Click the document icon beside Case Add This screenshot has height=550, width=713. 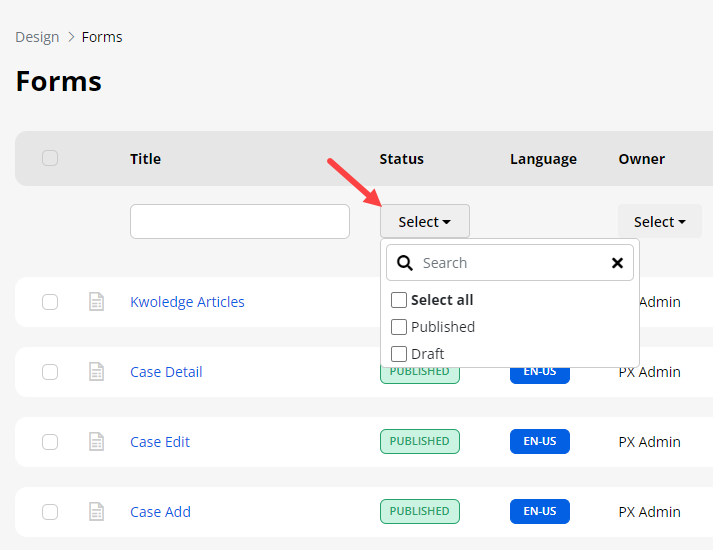(96, 512)
